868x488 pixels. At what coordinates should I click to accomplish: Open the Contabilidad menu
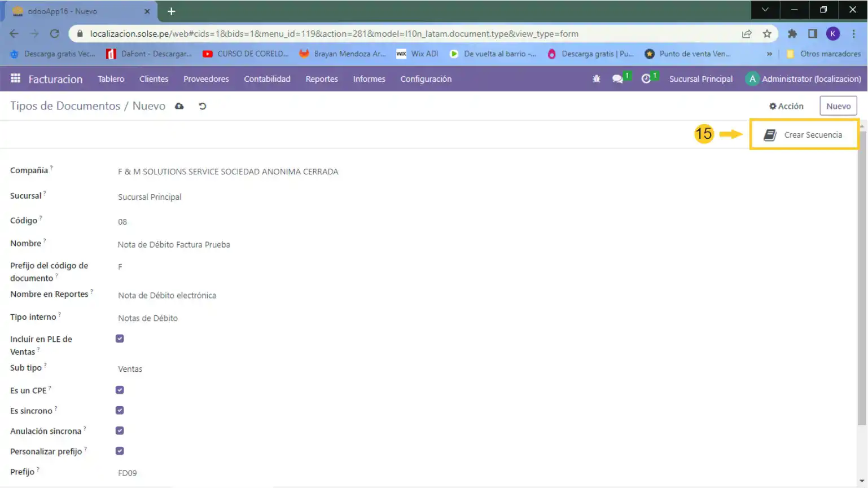pyautogui.click(x=267, y=79)
